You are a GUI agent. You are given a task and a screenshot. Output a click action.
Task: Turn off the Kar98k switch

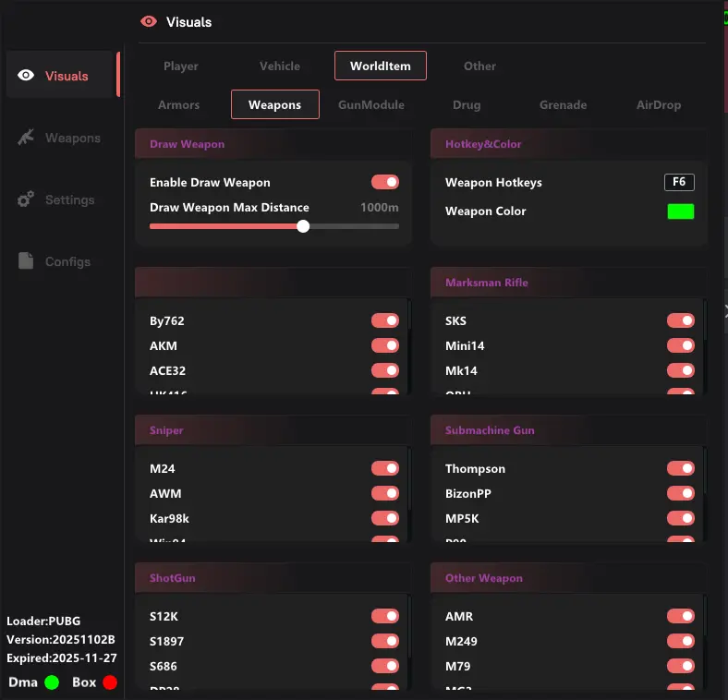tap(385, 518)
